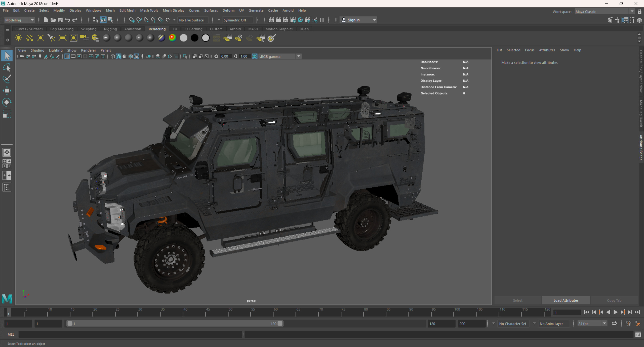Screen dimensions: 644x347
Task: Open the sRGB gamma view transform dropdown
Action: tap(280, 56)
